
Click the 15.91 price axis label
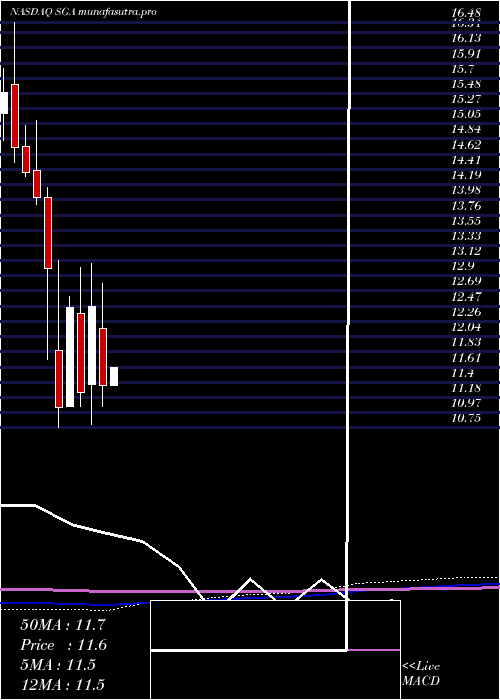(x=466, y=54)
